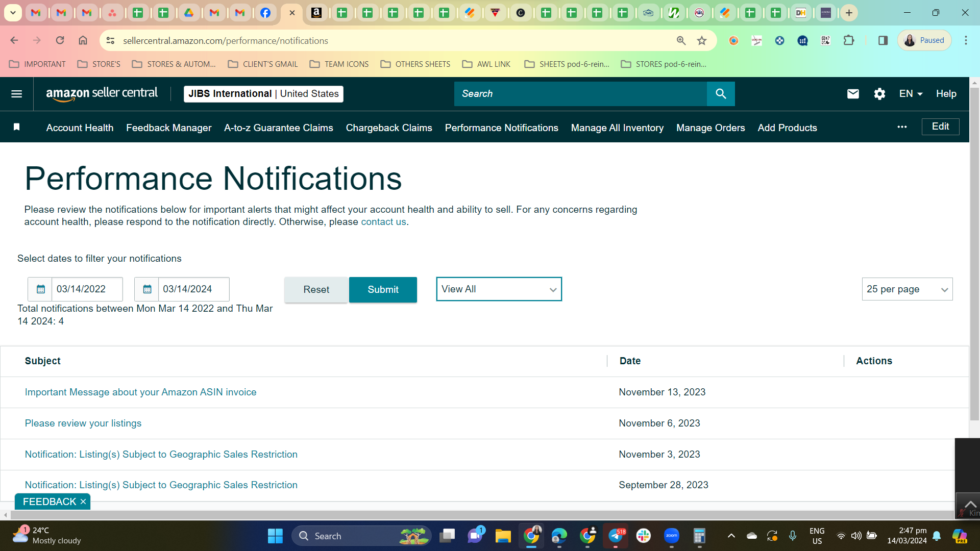This screenshot has height=551, width=980.
Task: Open the tab search dropdown arrow
Action: pyautogui.click(x=13, y=13)
